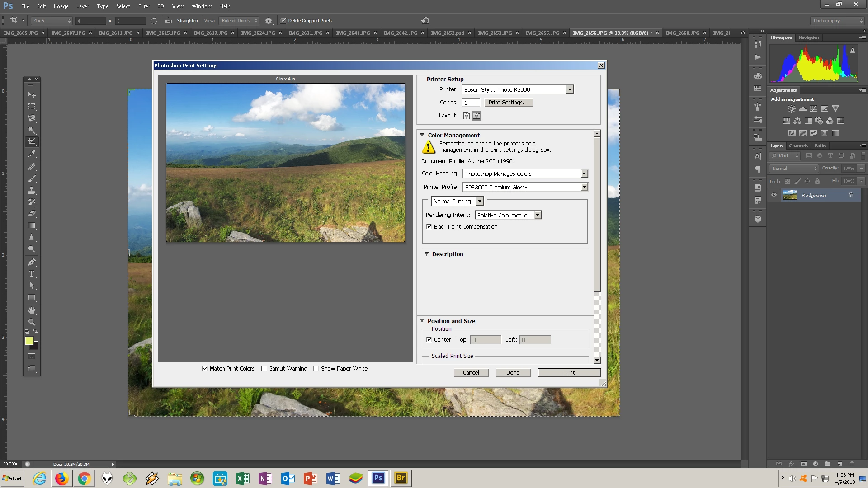Click the foreground color swatch
Screen dimensions: 868x488
29,341
